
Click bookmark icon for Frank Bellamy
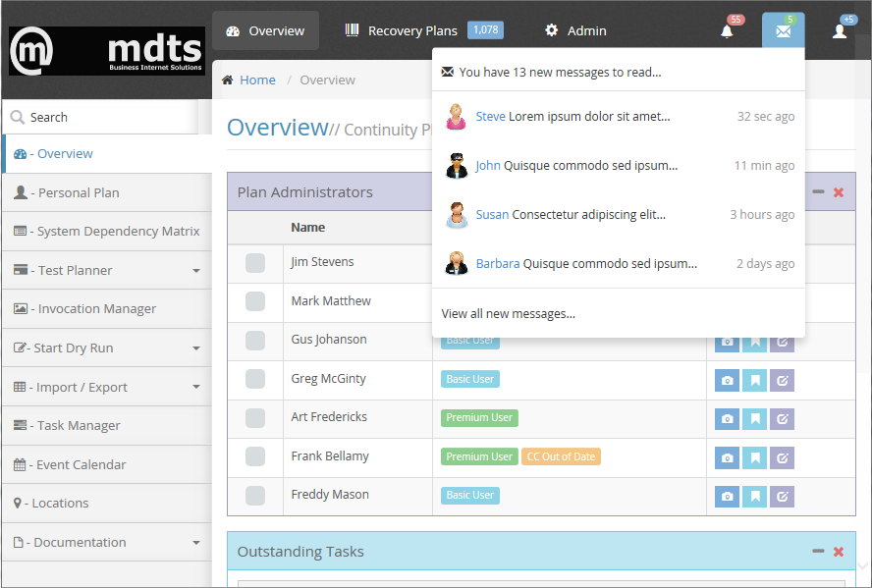[755, 458]
